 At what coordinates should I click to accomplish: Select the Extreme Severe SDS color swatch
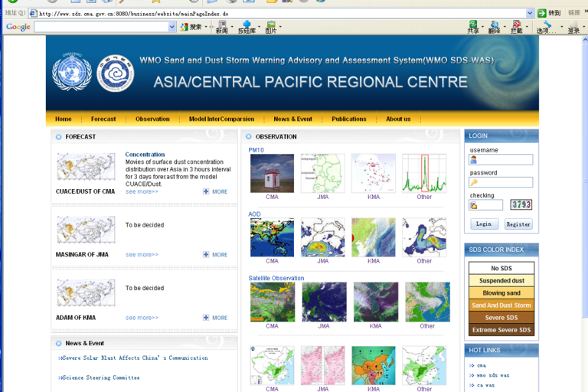coord(501,330)
